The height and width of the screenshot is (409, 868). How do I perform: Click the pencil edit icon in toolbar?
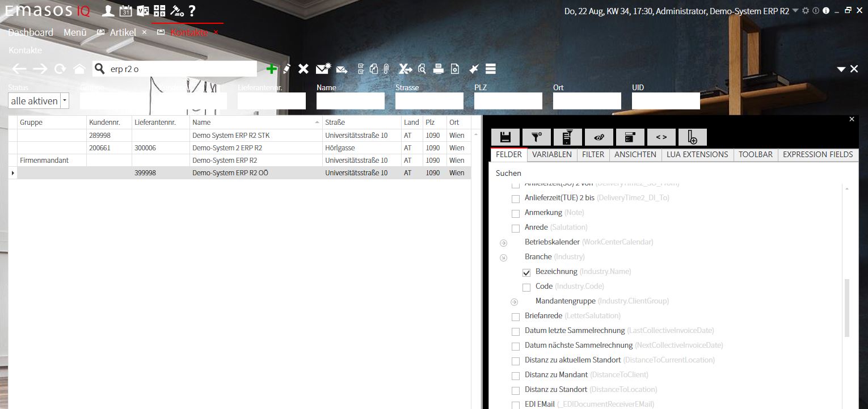tap(287, 69)
